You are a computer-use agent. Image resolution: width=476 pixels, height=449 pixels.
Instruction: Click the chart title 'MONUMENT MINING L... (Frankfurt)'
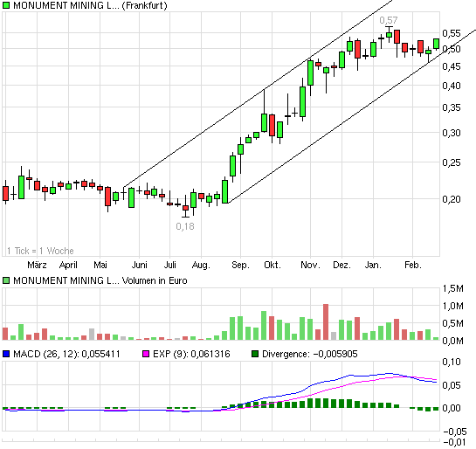(x=90, y=5)
